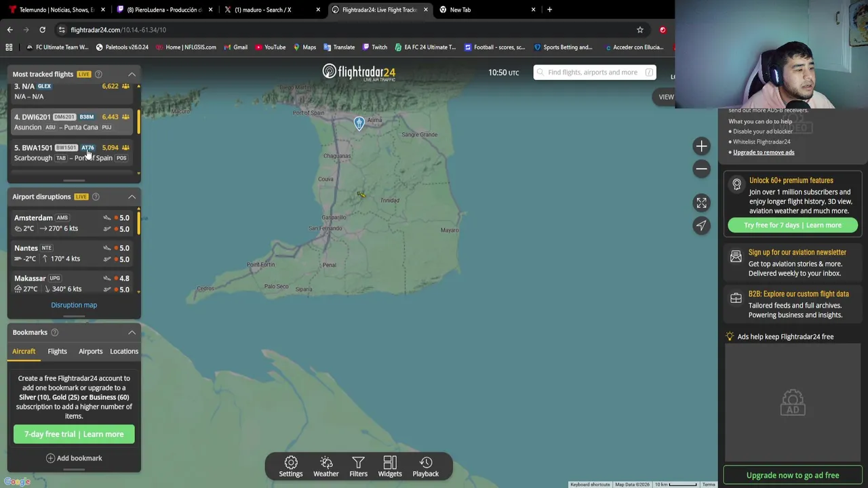Open the Playback toolbar item
868x488 pixels.
tap(426, 466)
